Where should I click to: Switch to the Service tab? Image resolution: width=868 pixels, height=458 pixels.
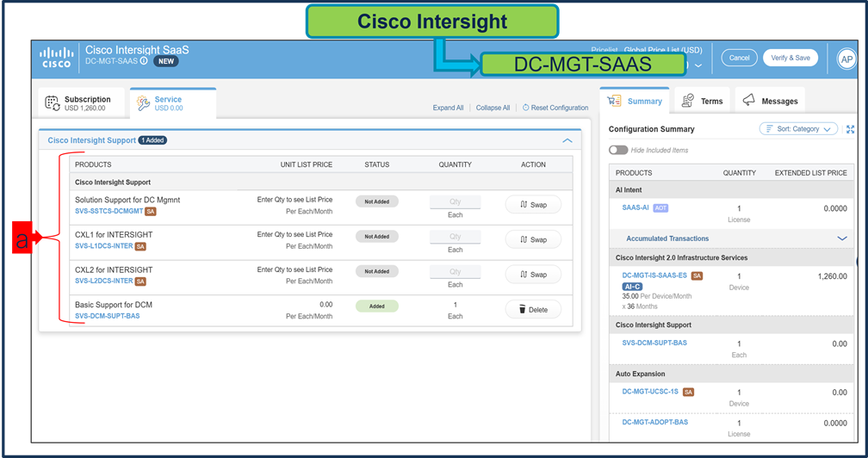pos(173,103)
